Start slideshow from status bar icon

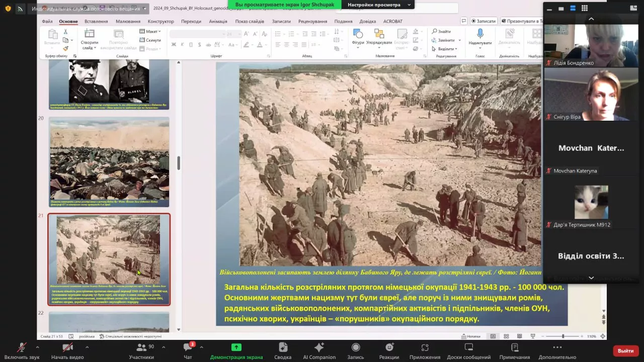[533, 336]
